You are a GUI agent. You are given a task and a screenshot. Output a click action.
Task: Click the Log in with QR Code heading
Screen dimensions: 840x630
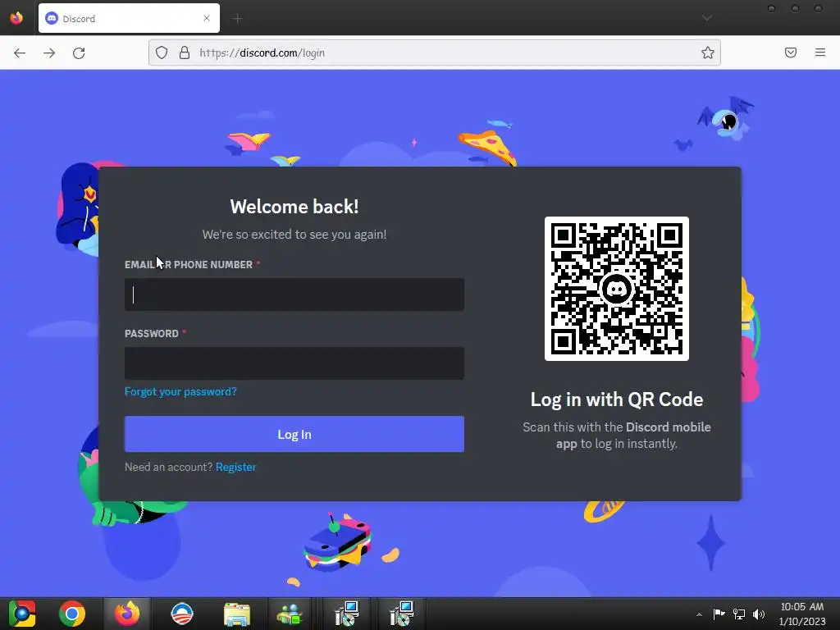pyautogui.click(x=617, y=399)
